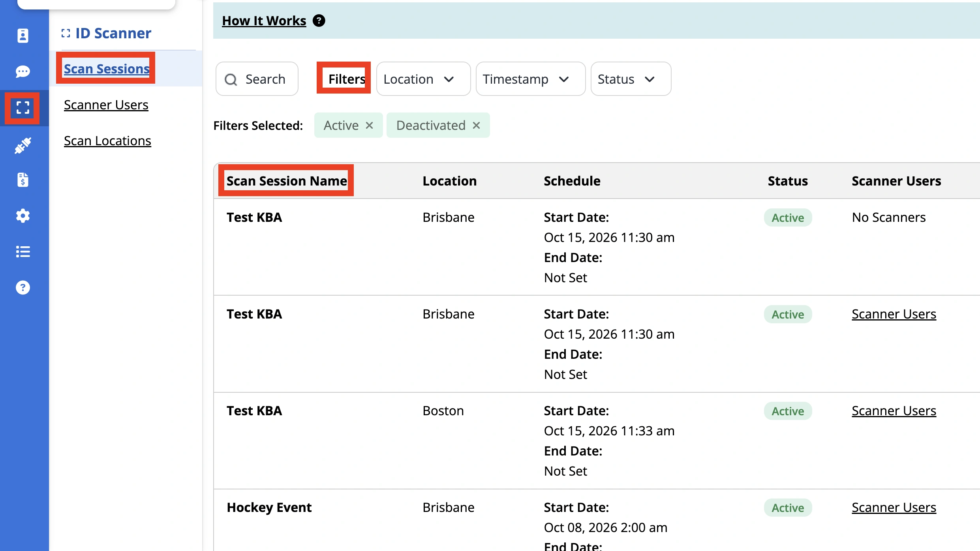This screenshot has height=551, width=980.
Task: Open the Scan Sessions menu item
Action: [x=107, y=69]
